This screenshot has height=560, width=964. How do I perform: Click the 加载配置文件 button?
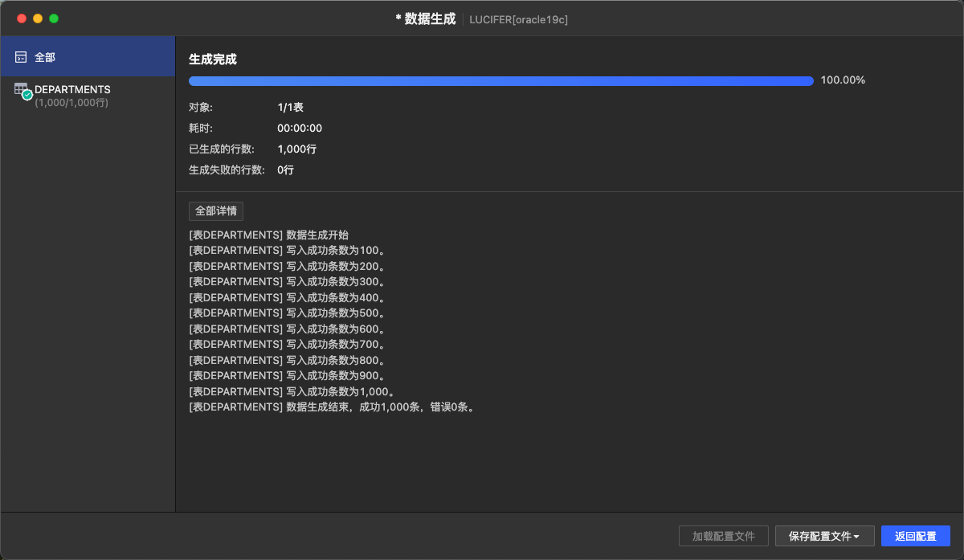coord(724,536)
